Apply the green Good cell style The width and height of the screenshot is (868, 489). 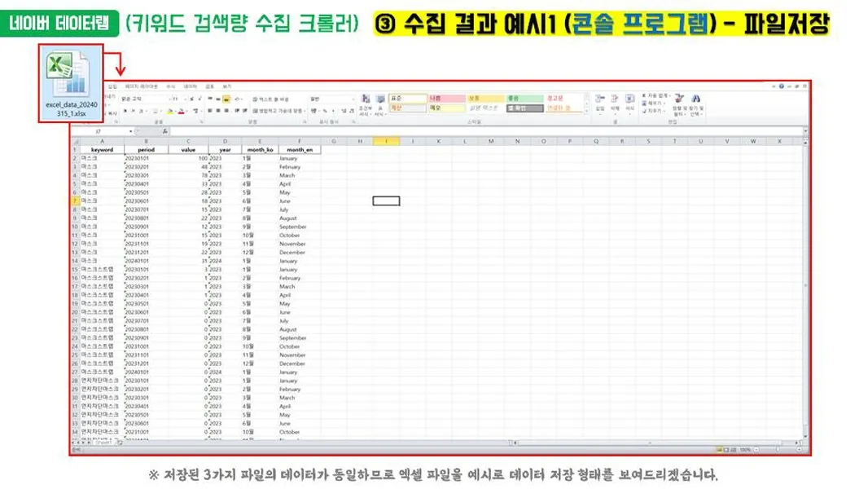click(525, 99)
